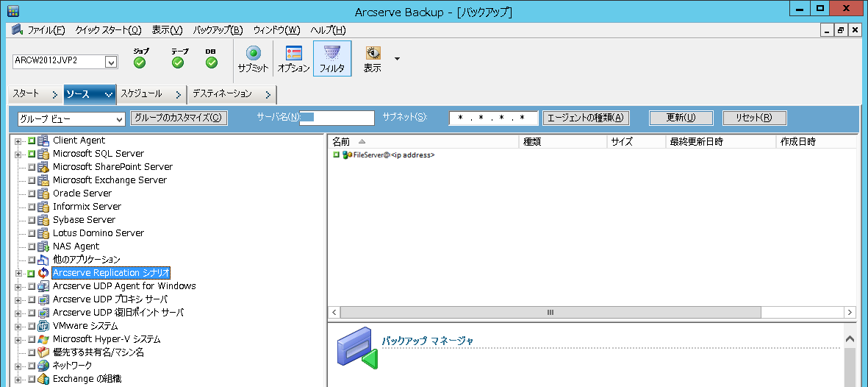Open the dropdown arrow beside 表示
Viewport: 868px width, 387px height.
click(397, 58)
